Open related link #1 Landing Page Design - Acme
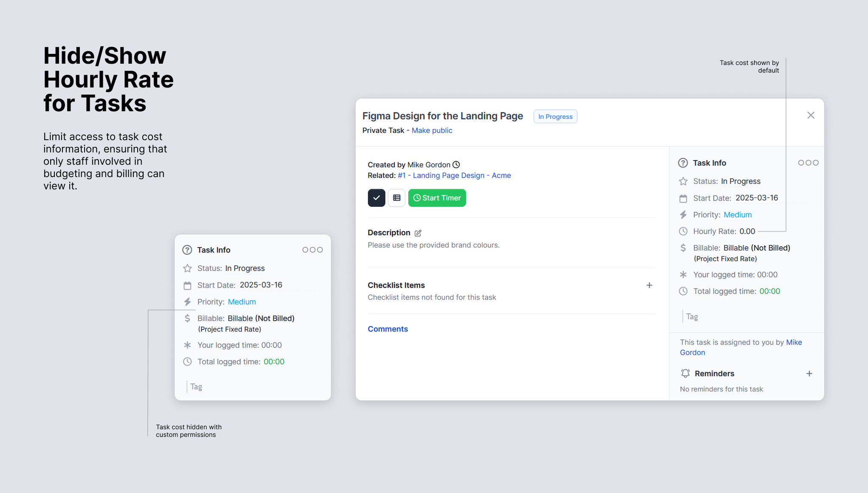This screenshot has height=493, width=868. click(454, 175)
